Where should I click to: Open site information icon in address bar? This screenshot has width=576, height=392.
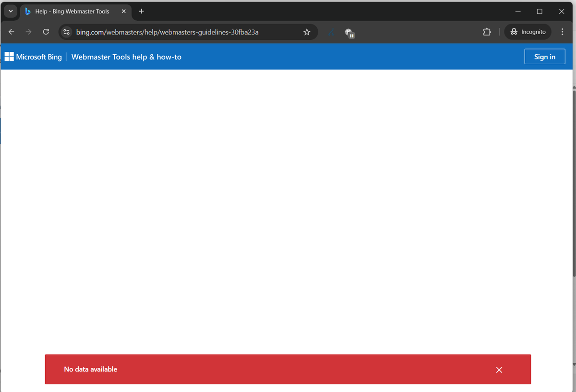67,32
